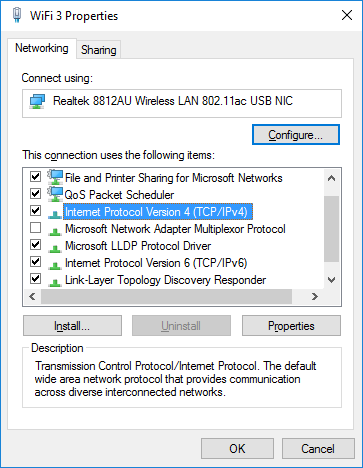The width and height of the screenshot is (363, 468).
Task: Select Link-Layer Topology Discovery Responder item
Action: (165, 280)
